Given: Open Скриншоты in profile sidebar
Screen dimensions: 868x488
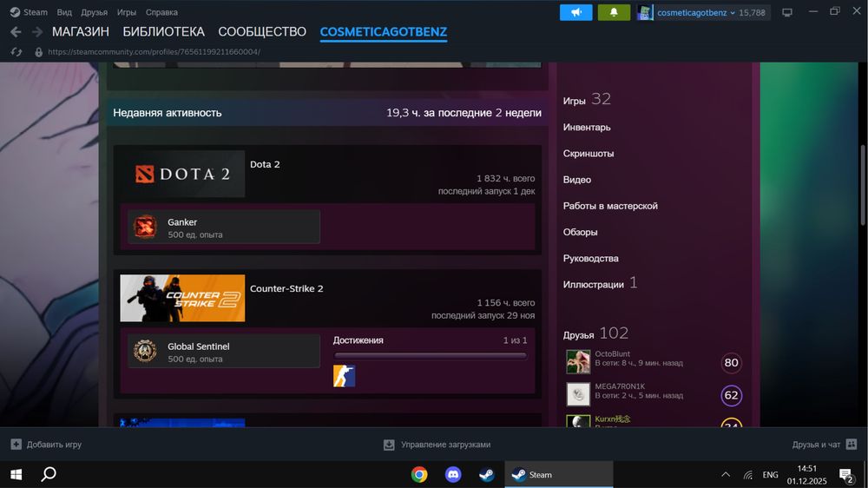Looking at the screenshot, I should coord(589,154).
